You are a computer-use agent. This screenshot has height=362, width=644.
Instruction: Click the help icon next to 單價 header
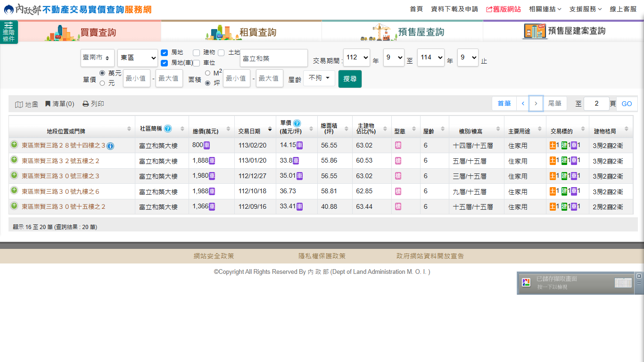(297, 123)
